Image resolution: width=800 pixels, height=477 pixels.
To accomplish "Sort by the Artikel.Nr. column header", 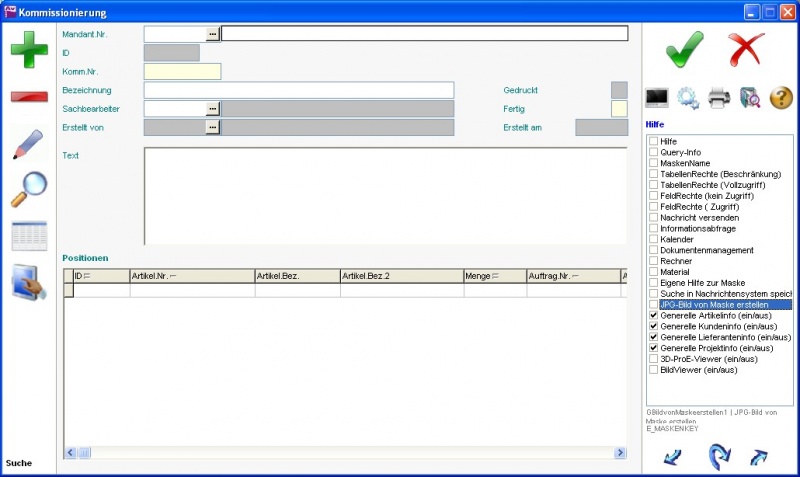I will click(191, 275).
